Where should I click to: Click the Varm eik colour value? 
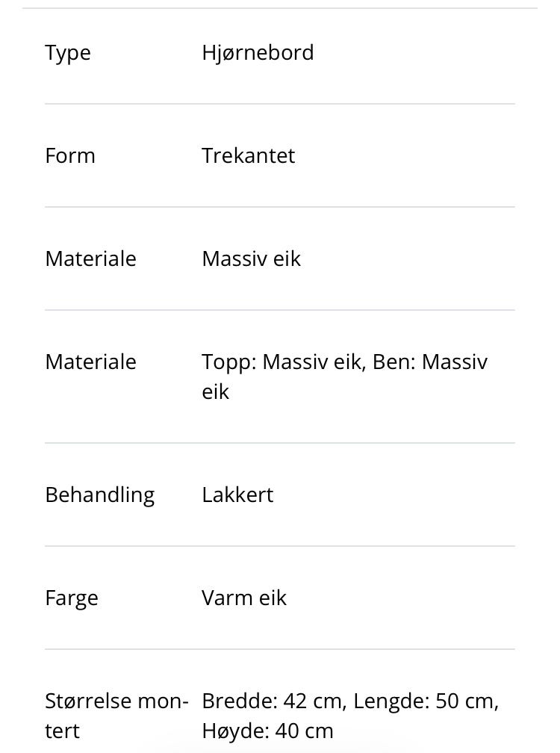(243, 598)
